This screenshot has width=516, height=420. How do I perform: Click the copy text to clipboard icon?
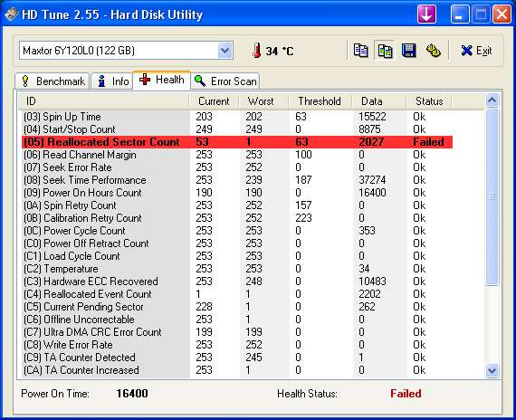pos(360,51)
